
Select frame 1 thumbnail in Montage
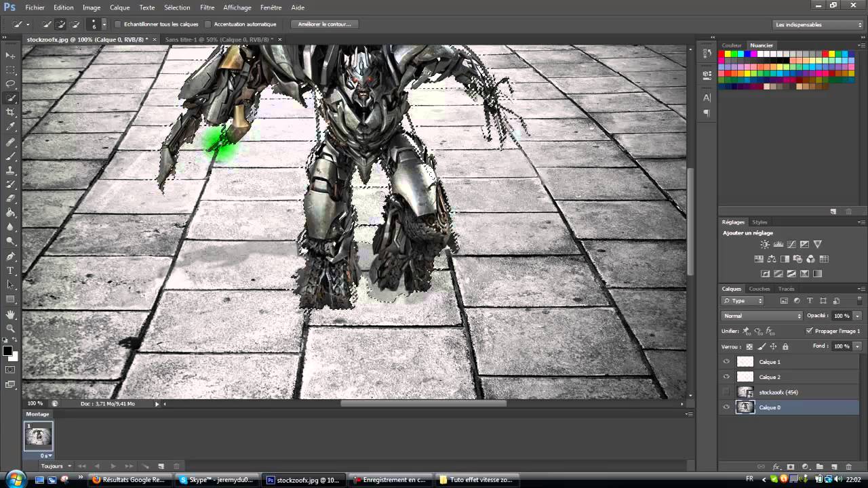(x=38, y=436)
